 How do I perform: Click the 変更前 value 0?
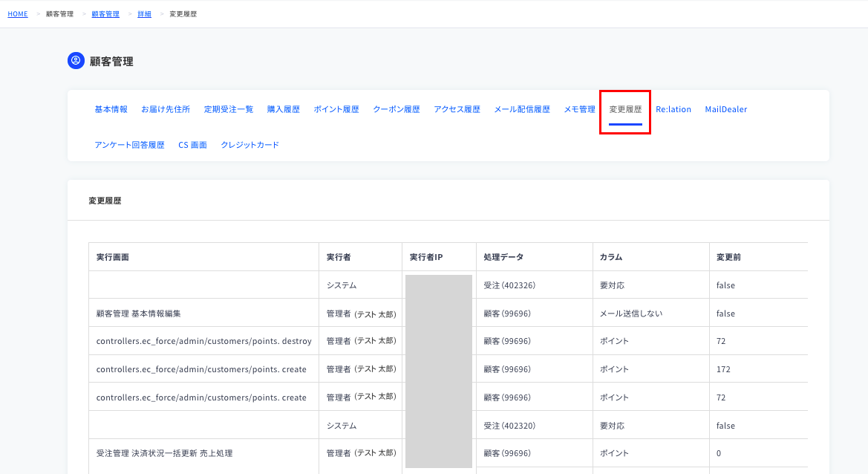tap(719, 453)
